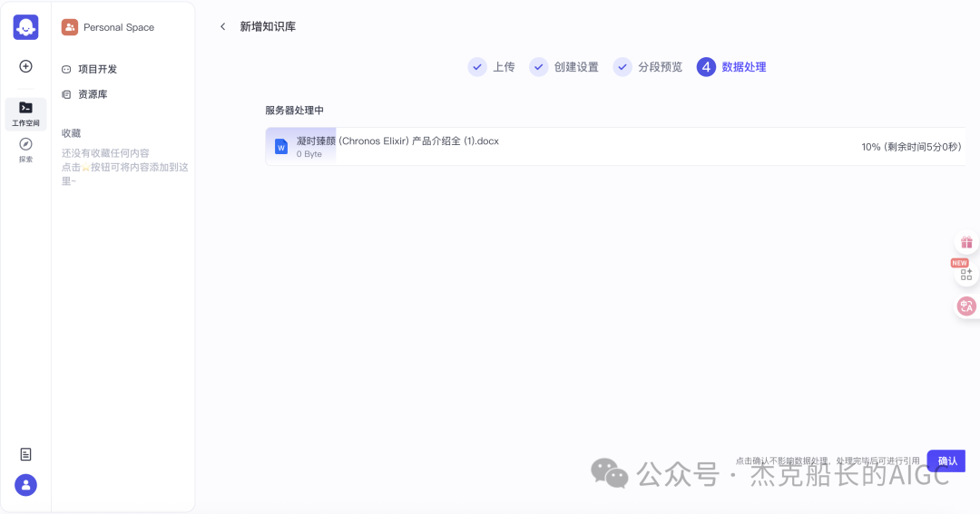Click the 点击确认不影响数据处理 note
This screenshot has height=514, width=980.
[828, 461]
